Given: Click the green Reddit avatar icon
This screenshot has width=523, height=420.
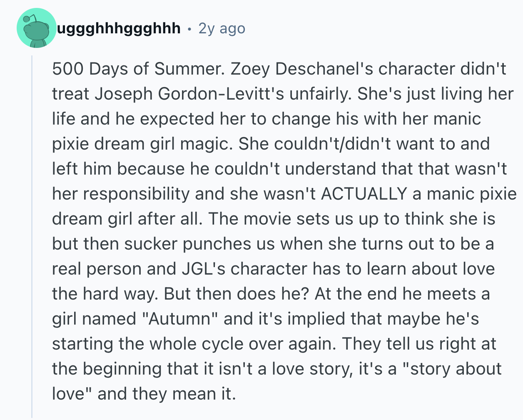Looking at the screenshot, I should click(37, 28).
